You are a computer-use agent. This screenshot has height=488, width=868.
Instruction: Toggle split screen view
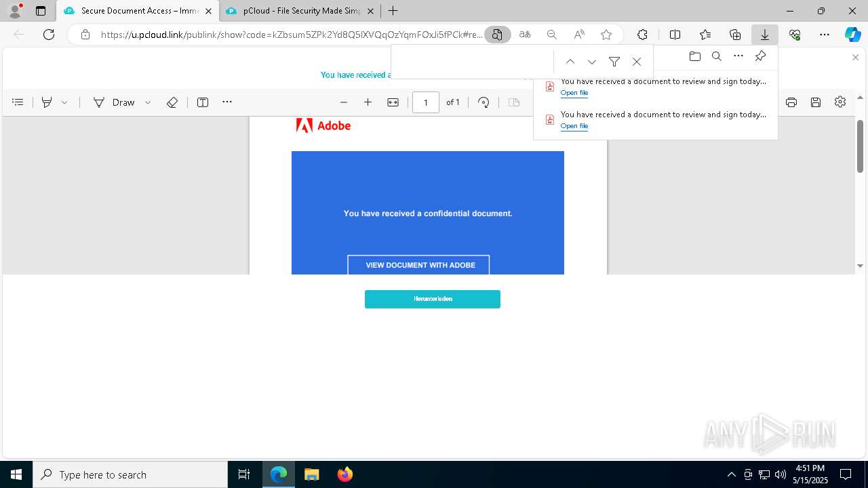(x=675, y=35)
